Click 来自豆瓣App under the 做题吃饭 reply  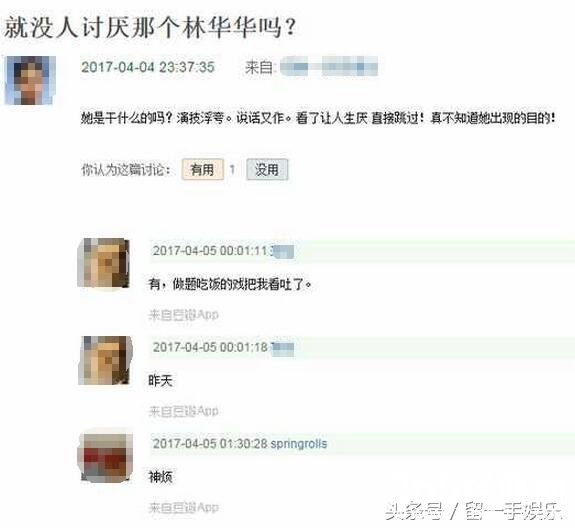tap(183, 315)
